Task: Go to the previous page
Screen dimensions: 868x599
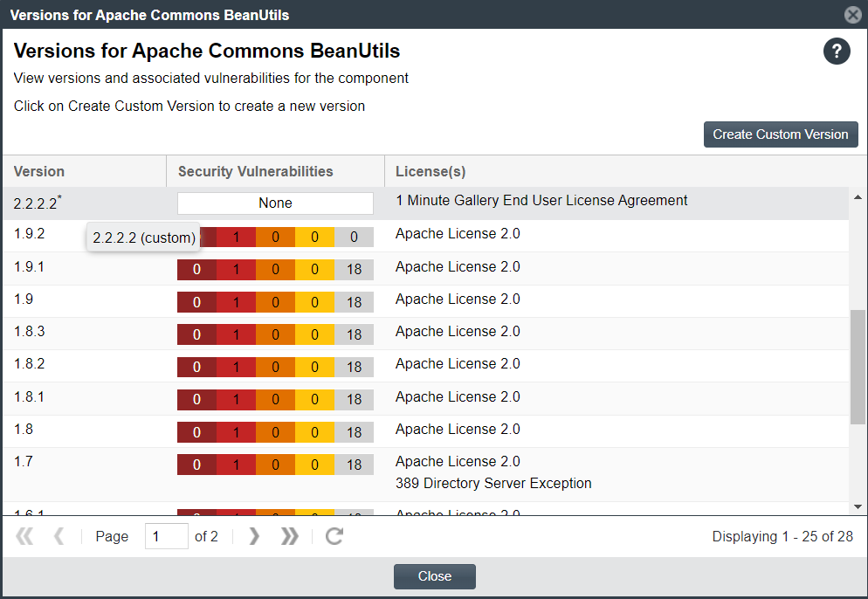Action: 59,536
